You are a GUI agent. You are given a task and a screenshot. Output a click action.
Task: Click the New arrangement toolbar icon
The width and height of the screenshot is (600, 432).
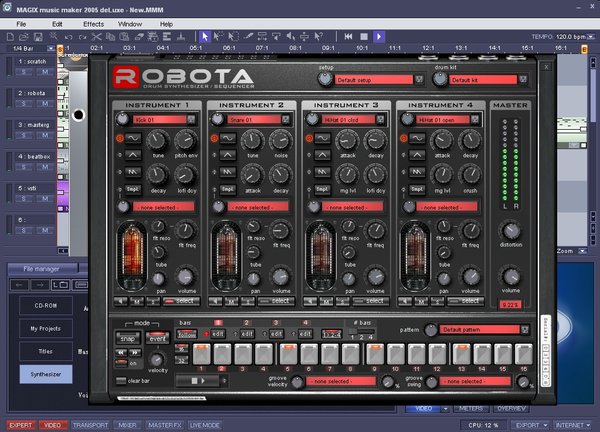(x=10, y=37)
